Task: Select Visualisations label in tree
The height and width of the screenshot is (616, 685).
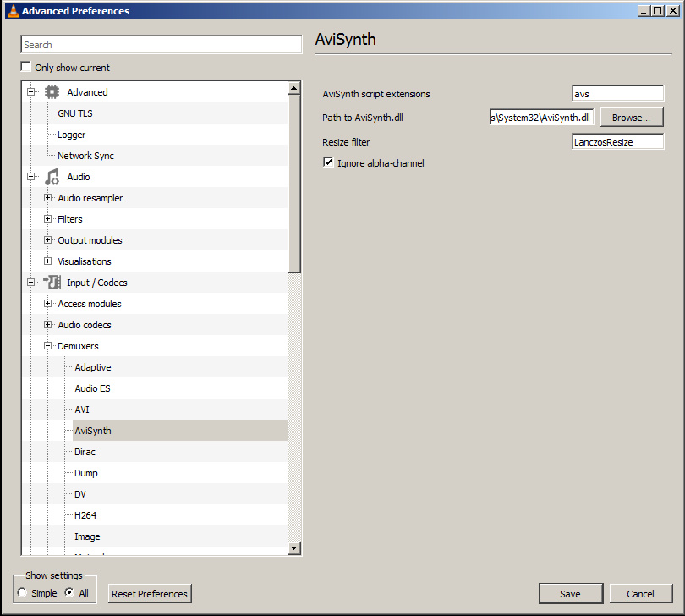Action: [x=85, y=261]
